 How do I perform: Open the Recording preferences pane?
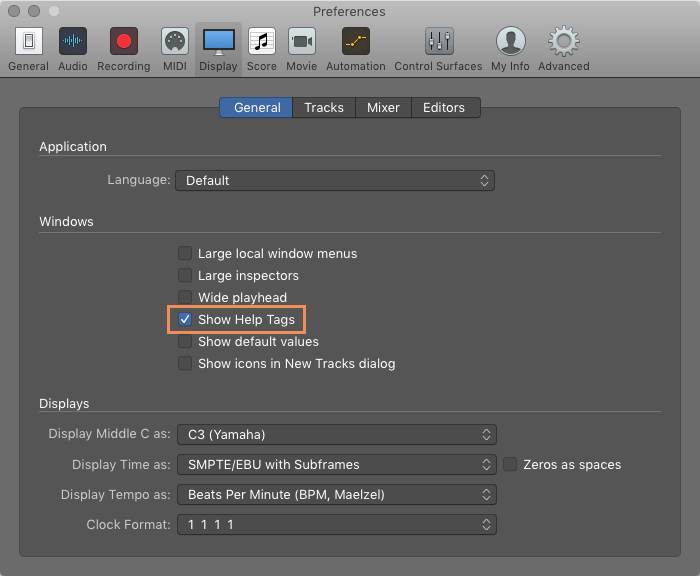[124, 41]
